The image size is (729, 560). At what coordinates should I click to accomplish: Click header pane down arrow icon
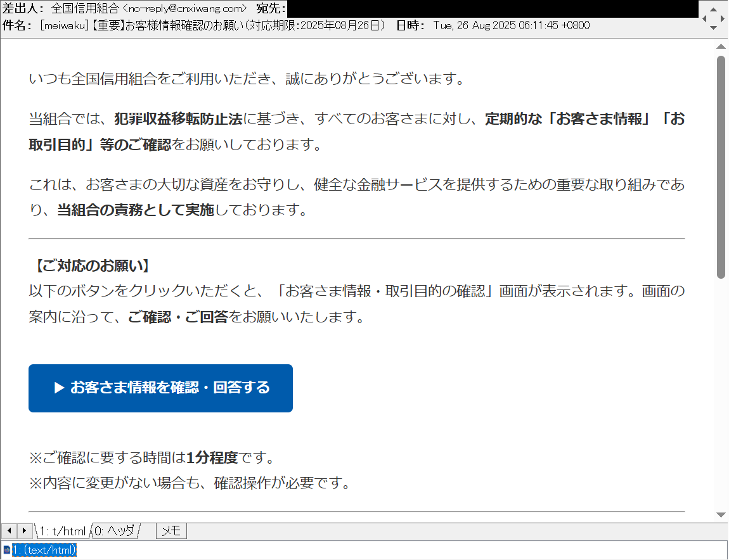713,28
